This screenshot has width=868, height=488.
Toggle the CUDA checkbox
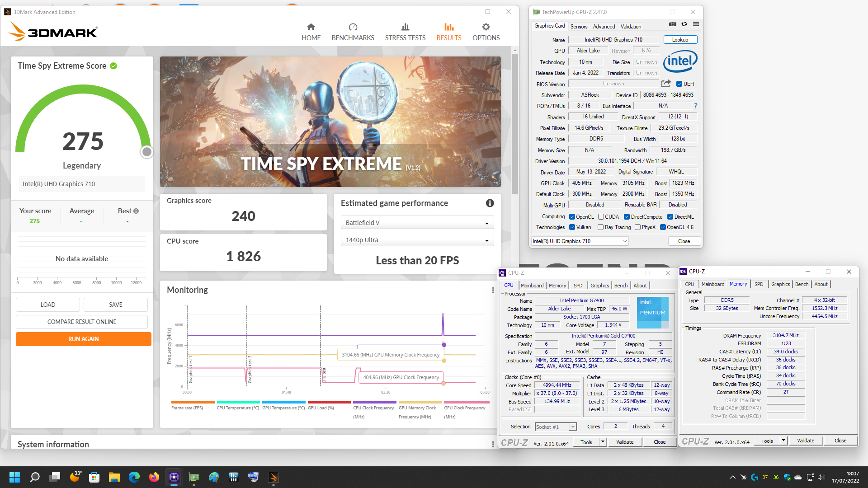click(x=601, y=217)
